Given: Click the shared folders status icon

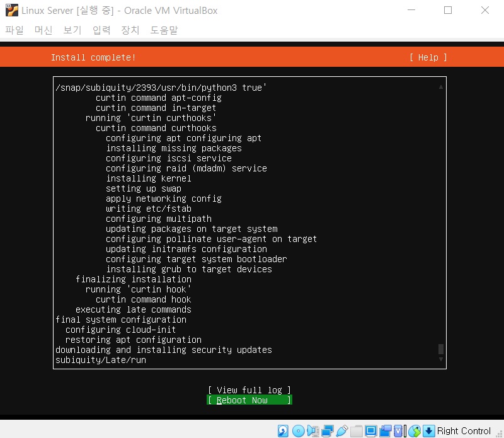Looking at the screenshot, I should point(357,431).
